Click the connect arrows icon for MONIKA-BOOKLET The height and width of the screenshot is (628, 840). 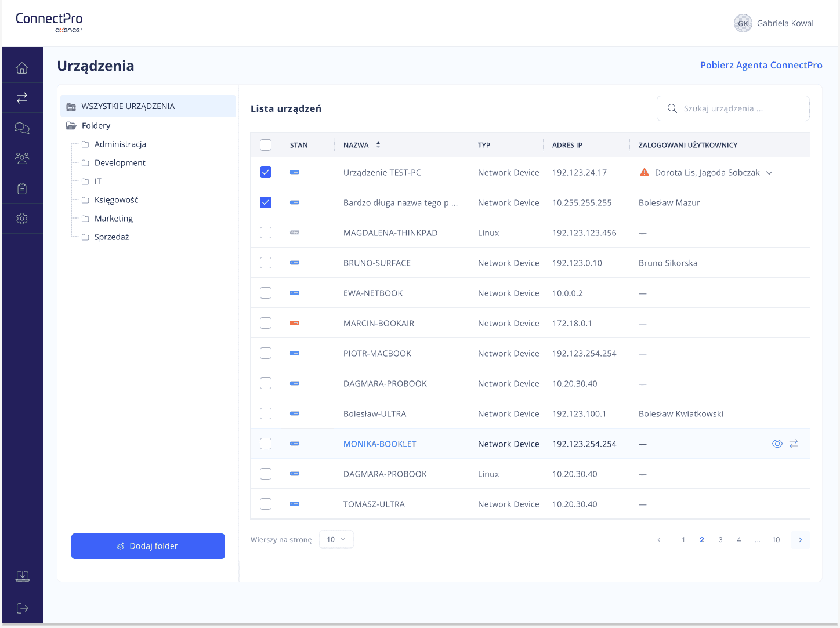point(794,444)
